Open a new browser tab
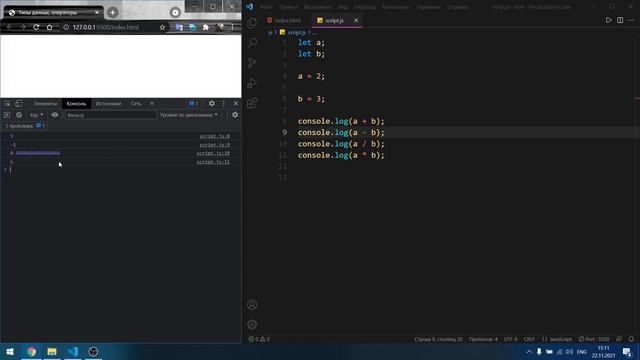The image size is (640, 360). [113, 12]
